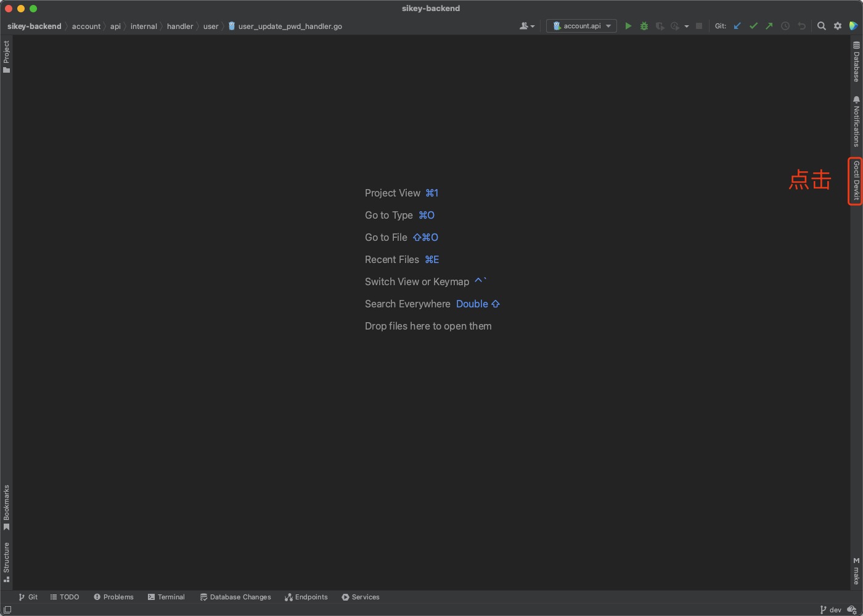This screenshot has height=616, width=863.
Task: Click the Go to File hint
Action: 386,237
